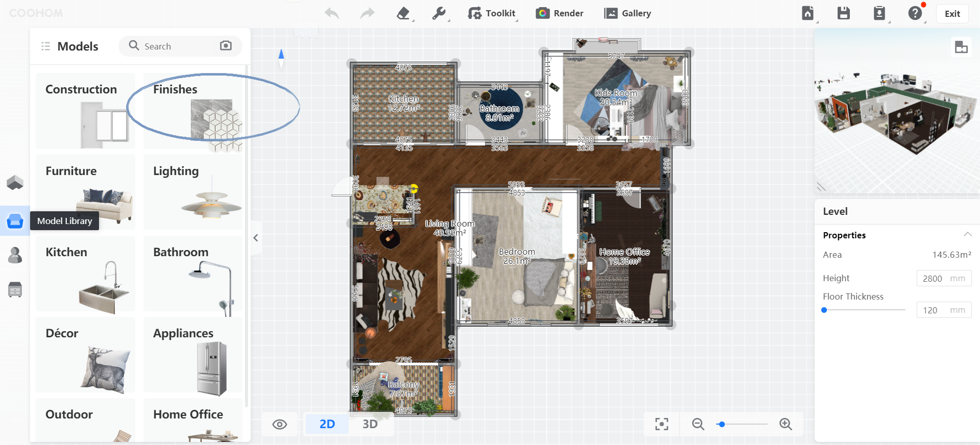Screen dimensions: 980x445
Task: Switch the view to 2D mode
Action: click(x=327, y=424)
